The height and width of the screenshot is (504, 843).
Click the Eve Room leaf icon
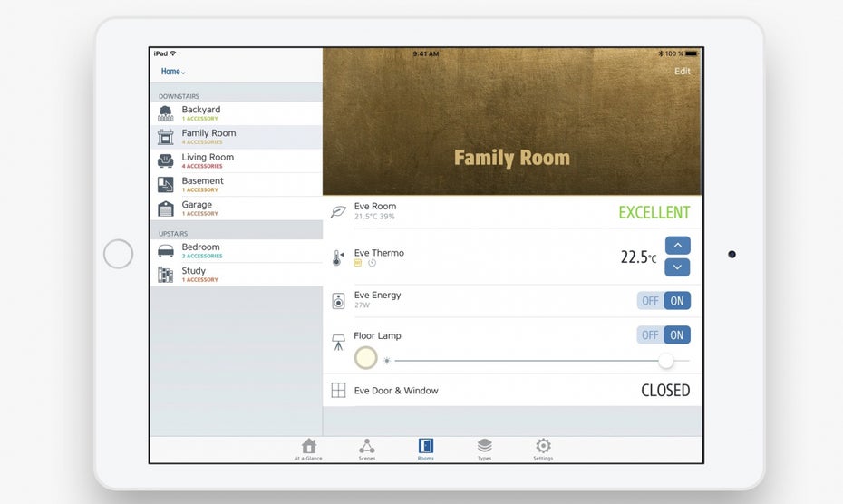338,211
